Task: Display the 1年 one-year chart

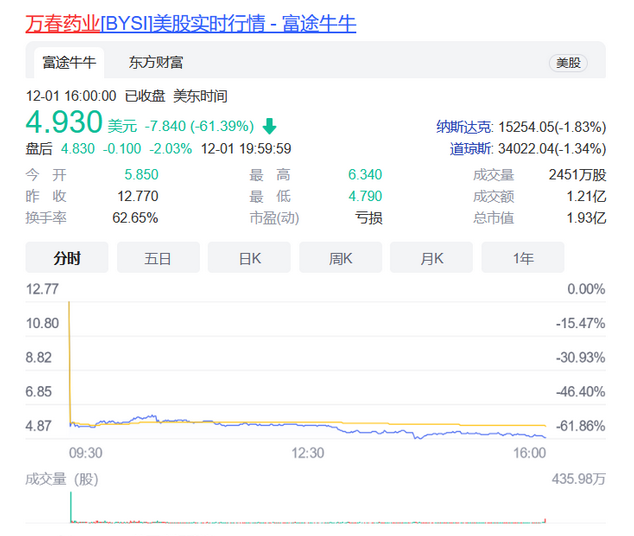Action: coord(522,258)
